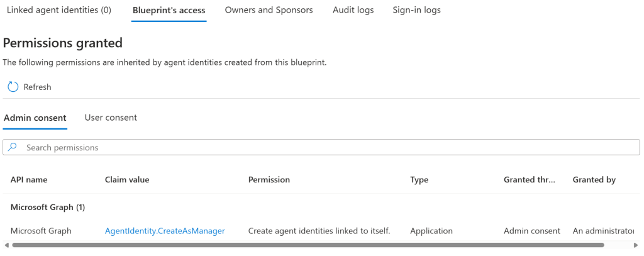Open the AgentIdentity.CreateAsManager link
The image size is (644, 256).
tap(165, 231)
